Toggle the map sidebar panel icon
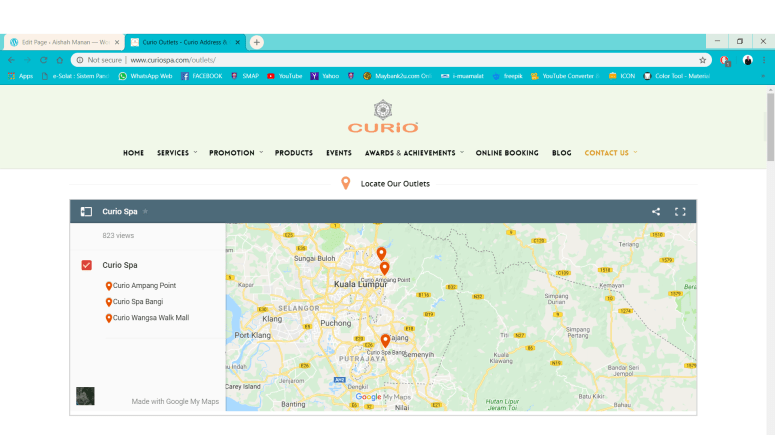Screen dimensions: 775x435 tap(86, 212)
